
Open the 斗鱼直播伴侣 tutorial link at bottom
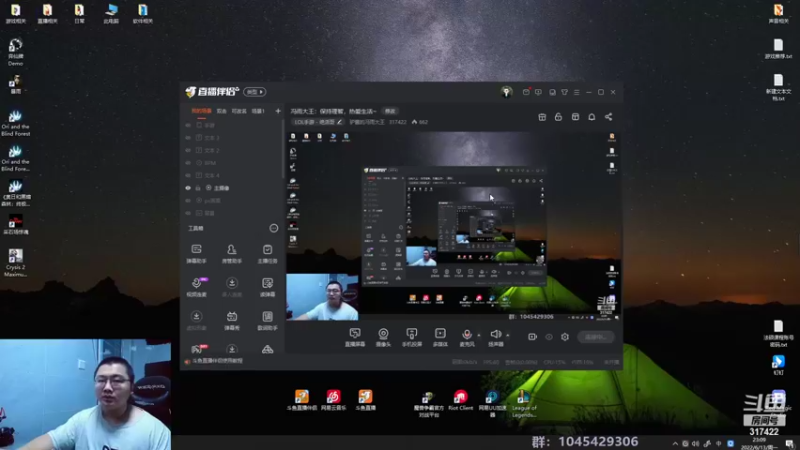pyautogui.click(x=214, y=361)
